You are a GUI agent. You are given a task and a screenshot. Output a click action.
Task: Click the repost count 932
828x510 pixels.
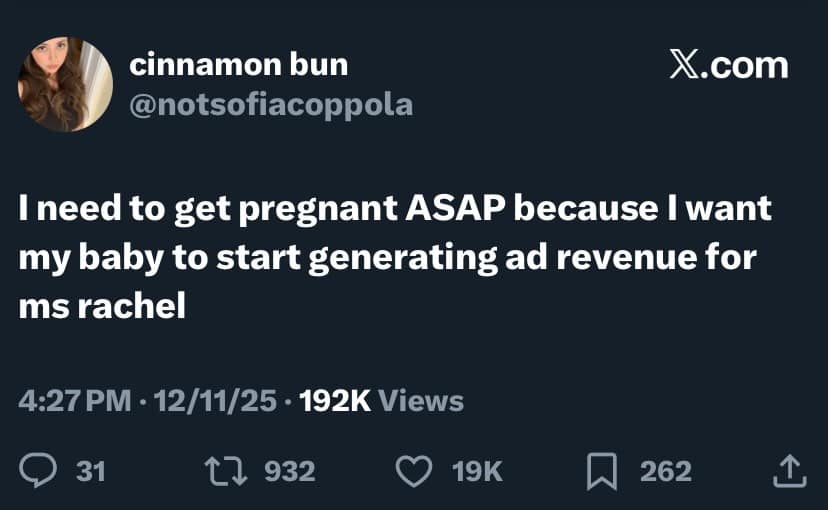tap(288, 470)
